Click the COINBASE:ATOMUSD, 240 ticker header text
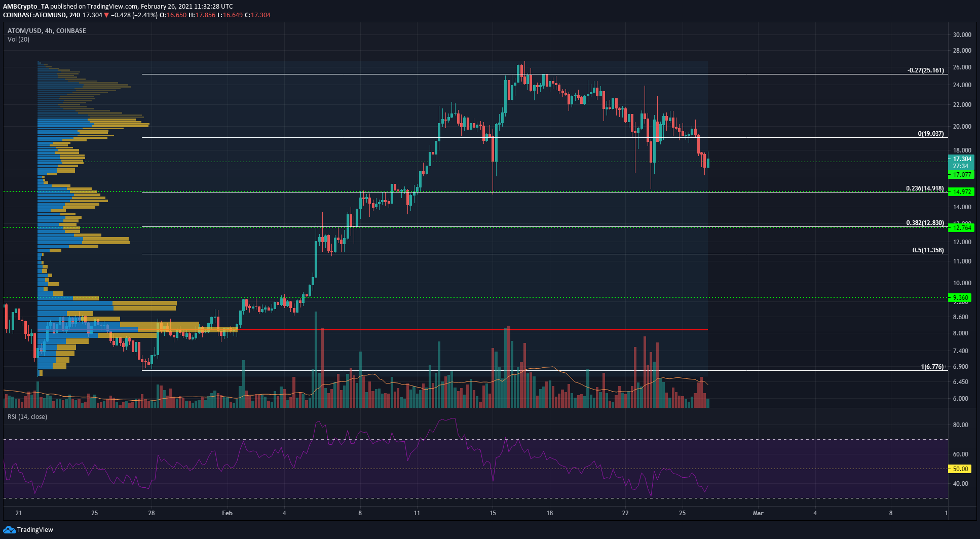 pyautogui.click(x=42, y=15)
